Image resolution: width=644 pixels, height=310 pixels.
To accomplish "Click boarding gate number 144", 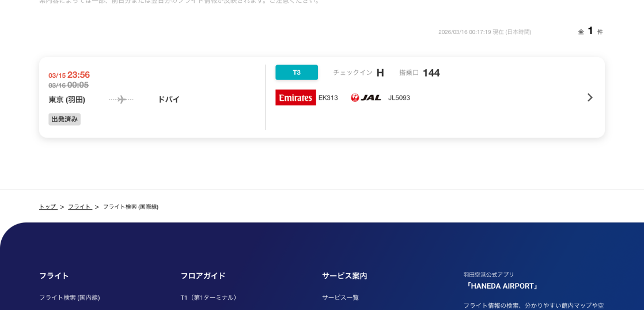I will [431, 73].
